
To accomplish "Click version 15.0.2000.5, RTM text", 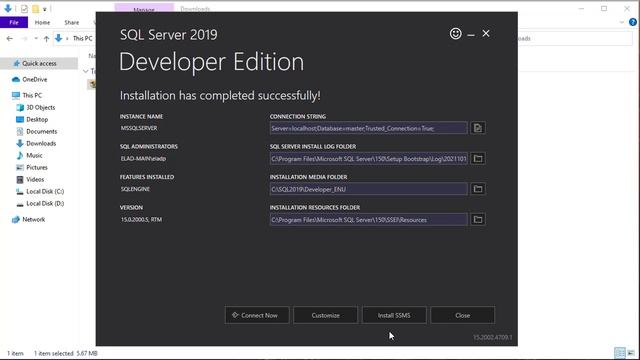I will [x=141, y=220].
